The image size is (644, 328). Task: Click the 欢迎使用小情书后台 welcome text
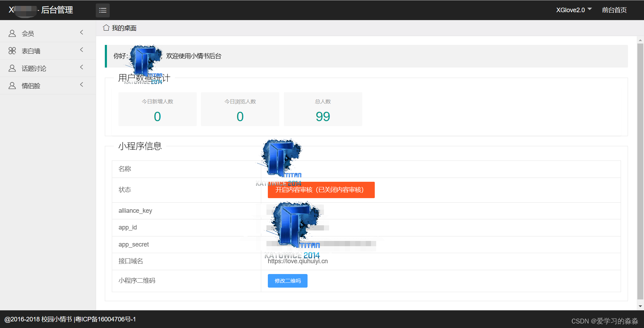194,56
